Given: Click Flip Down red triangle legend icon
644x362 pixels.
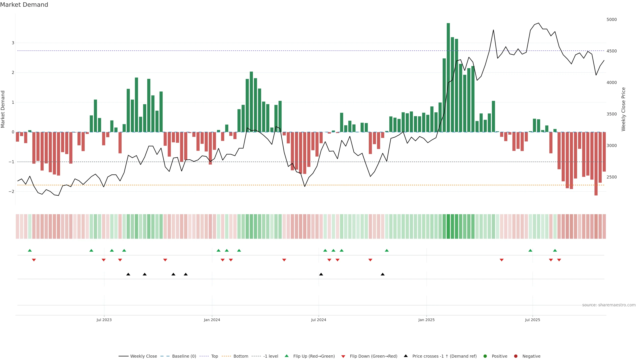Looking at the screenshot, I should 343,356.
